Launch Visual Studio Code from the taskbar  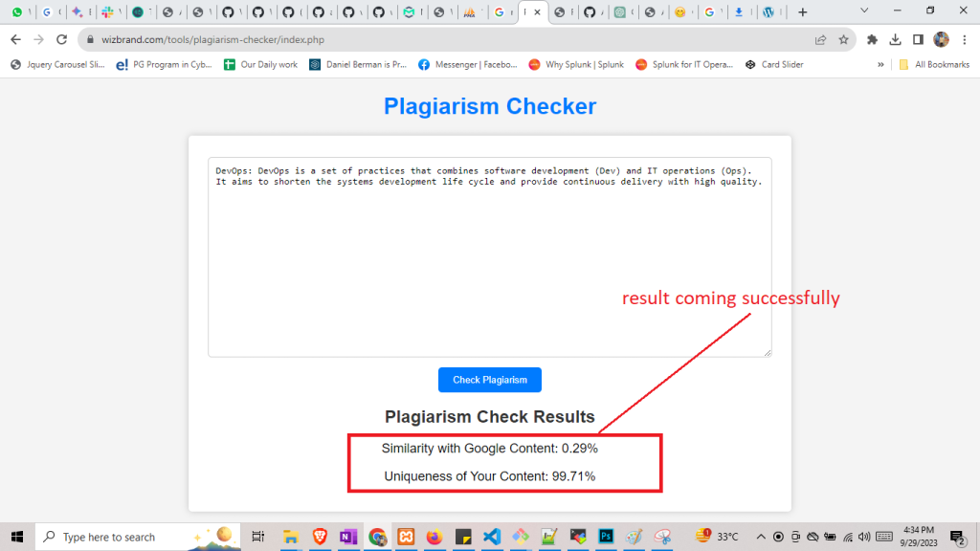click(492, 537)
